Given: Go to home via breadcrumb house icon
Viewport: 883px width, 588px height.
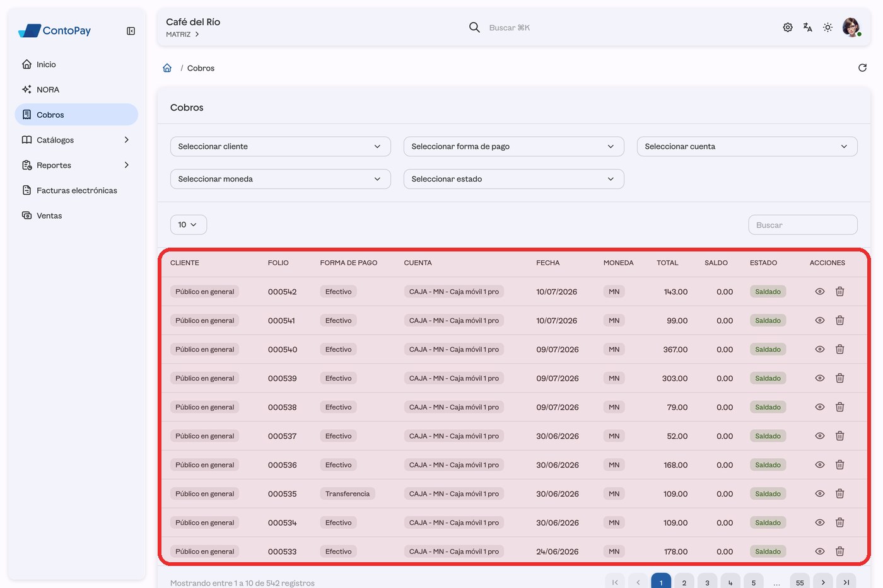Looking at the screenshot, I should tap(167, 68).
